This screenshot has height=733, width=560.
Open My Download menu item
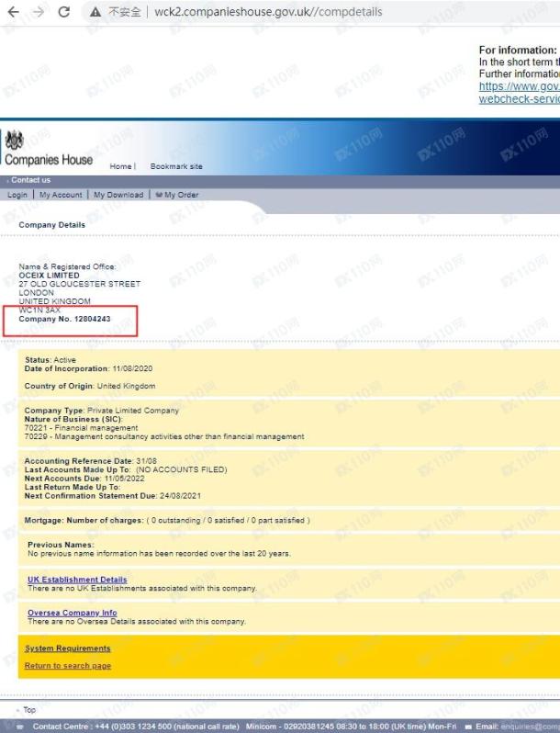(x=118, y=195)
